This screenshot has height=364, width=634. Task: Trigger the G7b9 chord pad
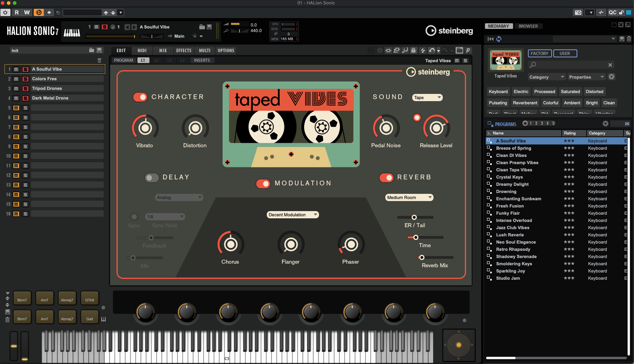point(90,300)
